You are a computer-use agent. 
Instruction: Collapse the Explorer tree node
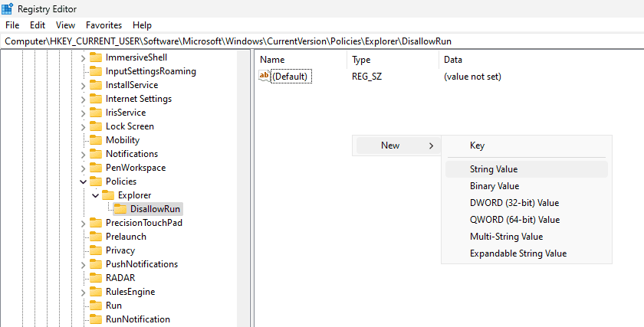pyautogui.click(x=95, y=195)
